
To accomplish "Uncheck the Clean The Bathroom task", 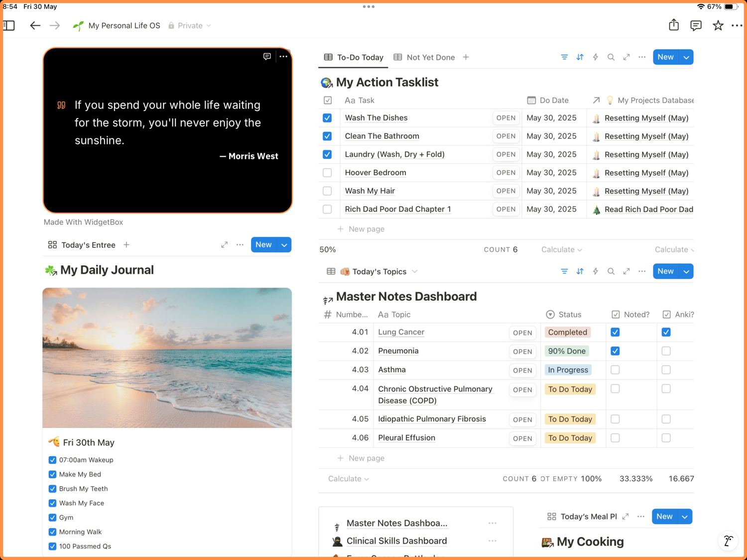I will pyautogui.click(x=327, y=136).
